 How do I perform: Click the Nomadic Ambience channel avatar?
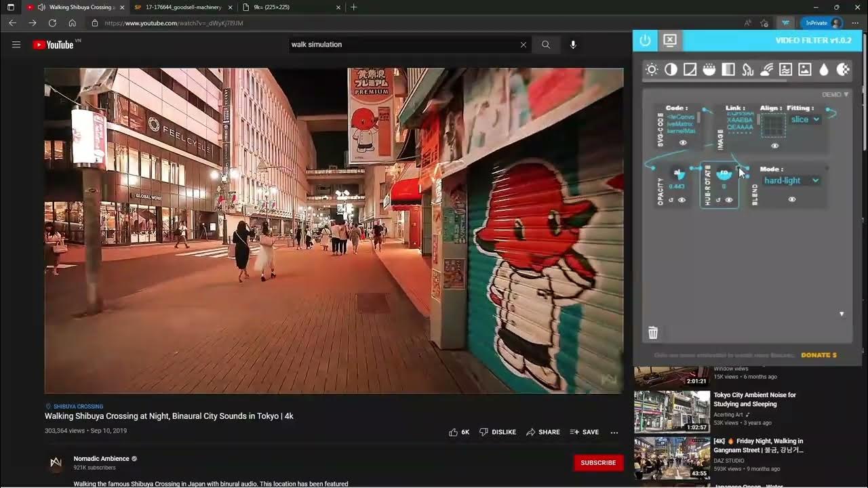(x=56, y=464)
